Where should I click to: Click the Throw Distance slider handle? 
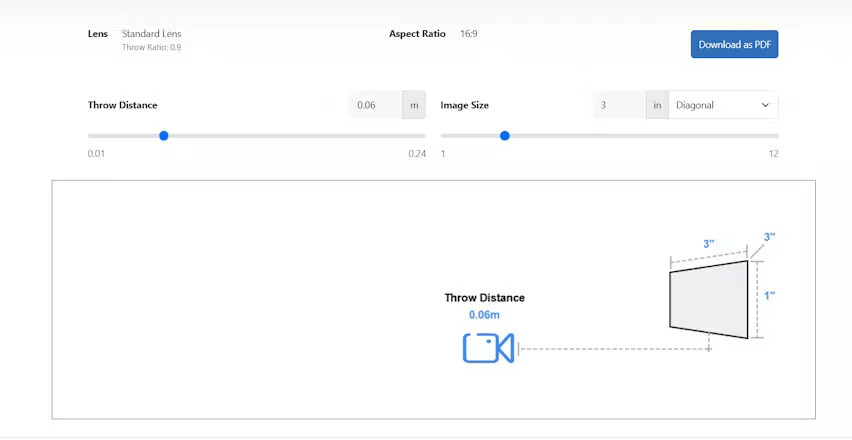pyautogui.click(x=164, y=136)
